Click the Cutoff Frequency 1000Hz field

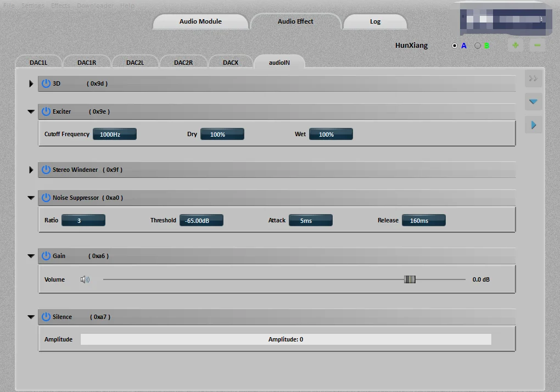[115, 135]
